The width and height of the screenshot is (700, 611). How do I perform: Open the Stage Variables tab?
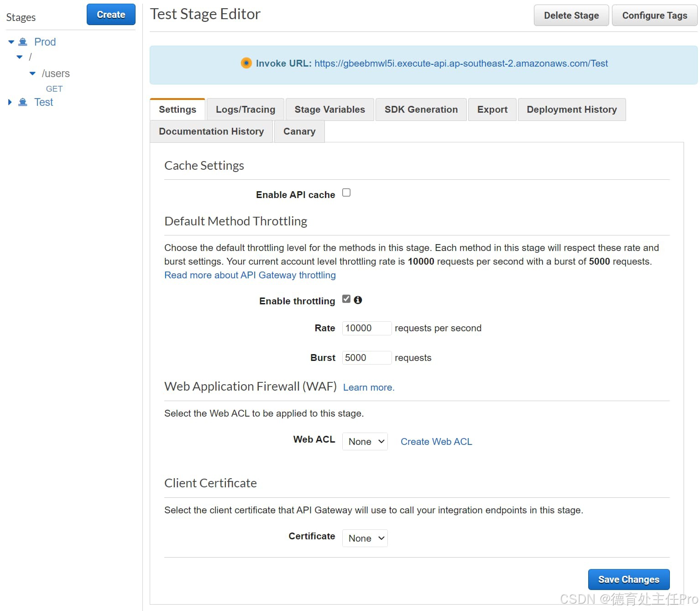[330, 110]
